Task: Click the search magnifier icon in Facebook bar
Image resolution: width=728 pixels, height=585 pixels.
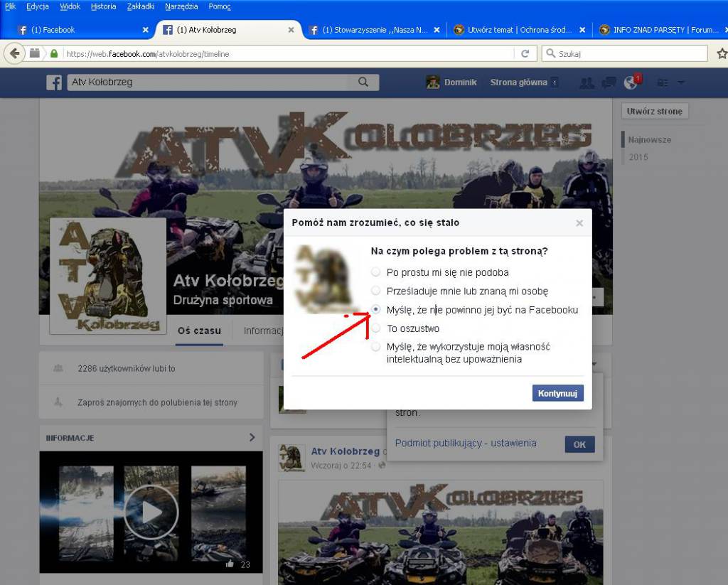Action: [363, 82]
